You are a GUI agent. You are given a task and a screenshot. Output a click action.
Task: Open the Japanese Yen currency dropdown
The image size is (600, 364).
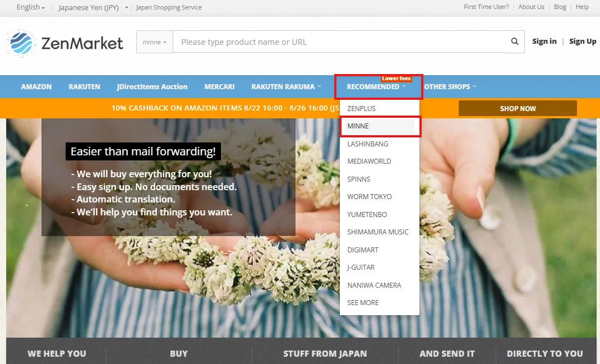coord(93,7)
